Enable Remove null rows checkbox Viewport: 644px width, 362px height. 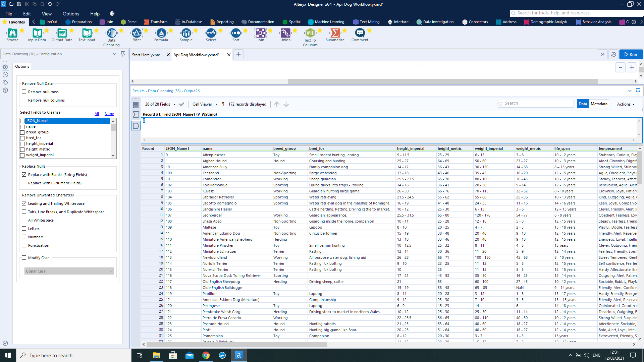[x=24, y=92]
